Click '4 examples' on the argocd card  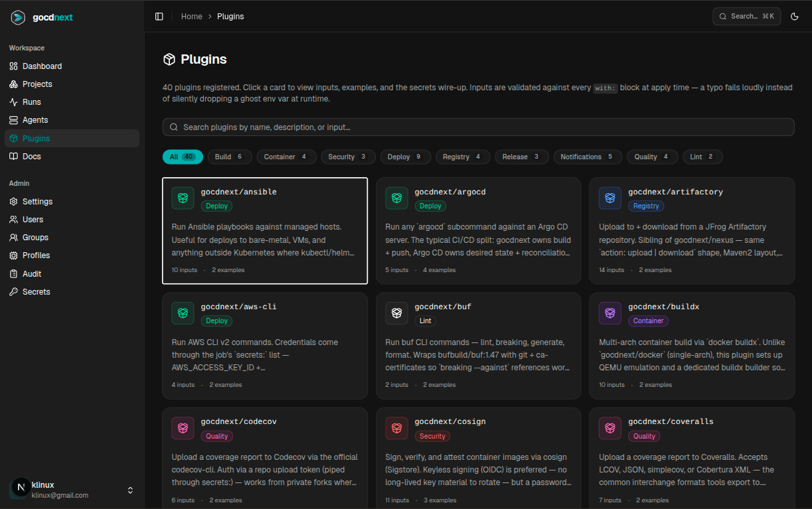pos(440,270)
